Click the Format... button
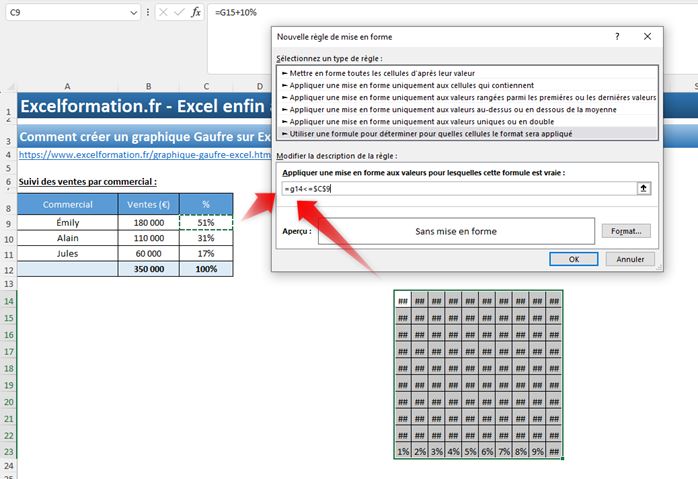 click(626, 231)
